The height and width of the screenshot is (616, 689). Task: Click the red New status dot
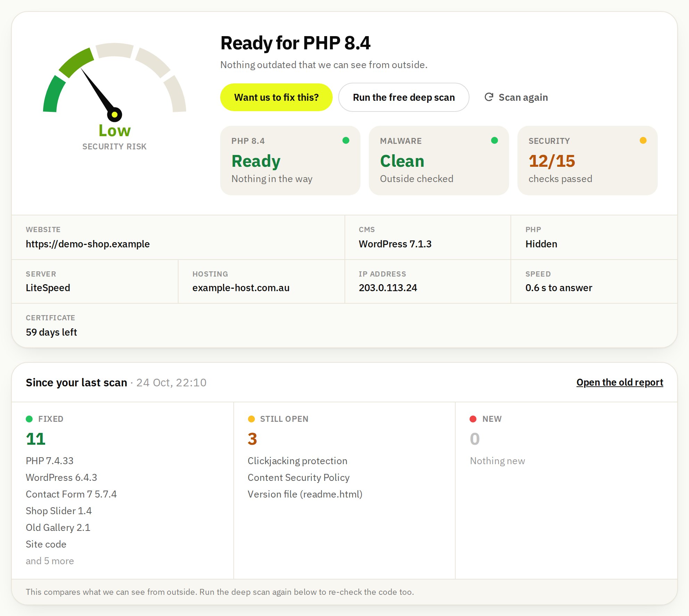(x=473, y=419)
